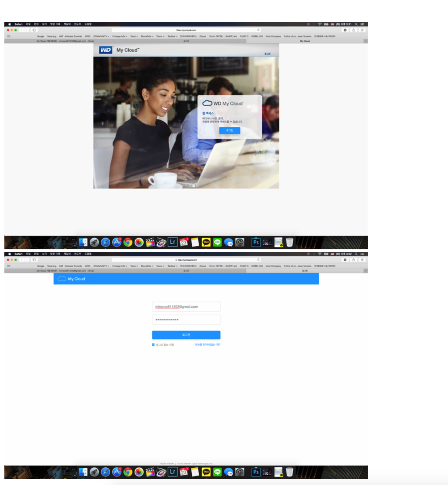
Task: Open App Store in the dock under the WD photo page
Action: click(117, 242)
